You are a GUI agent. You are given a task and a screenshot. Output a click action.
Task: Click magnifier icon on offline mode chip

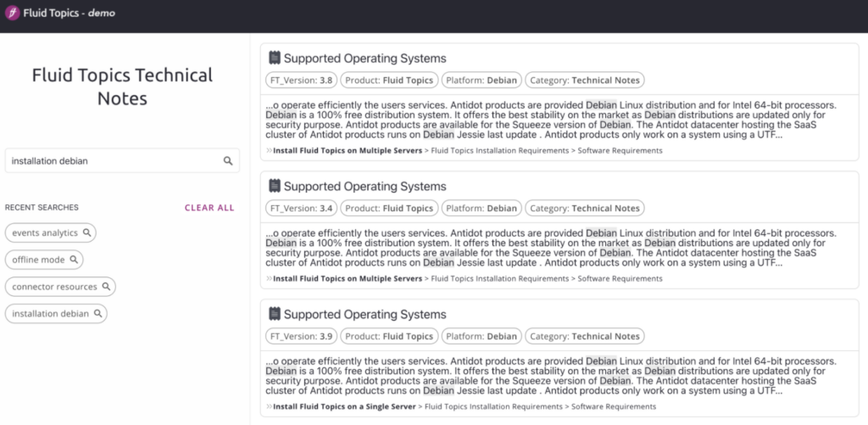(74, 260)
